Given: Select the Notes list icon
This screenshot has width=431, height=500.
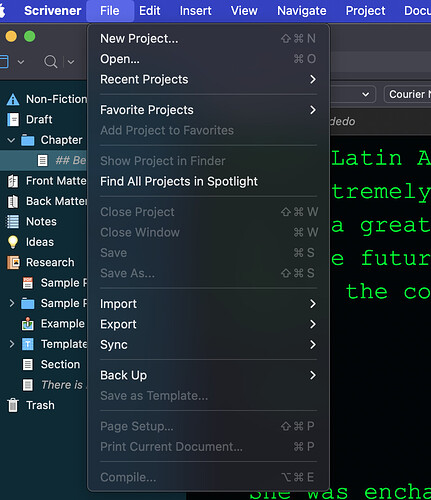Looking at the screenshot, I should point(13,222).
